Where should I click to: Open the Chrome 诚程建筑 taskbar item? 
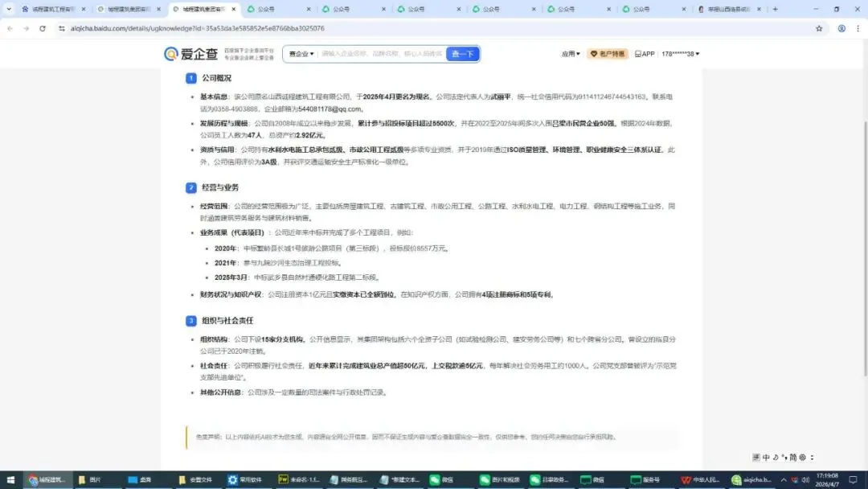47,479
